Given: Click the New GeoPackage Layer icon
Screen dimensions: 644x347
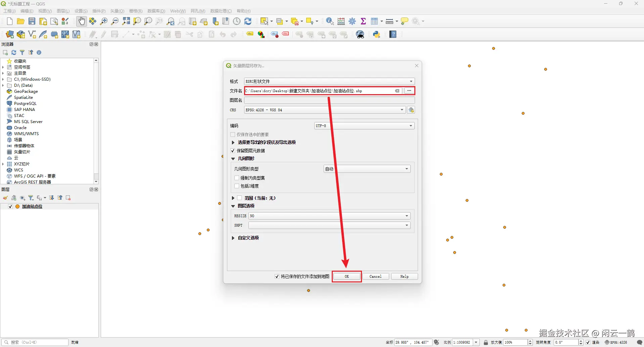Looking at the screenshot, I should pyautogui.click(x=21, y=34).
